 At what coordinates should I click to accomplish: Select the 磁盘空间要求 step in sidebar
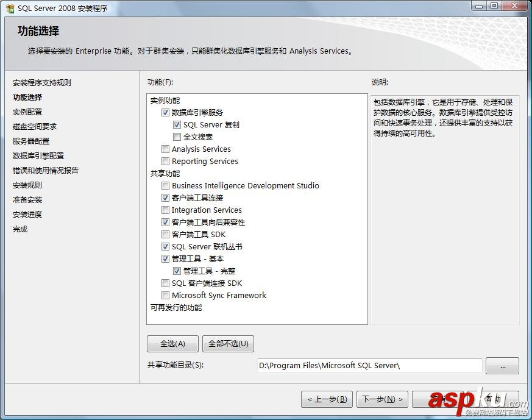tap(35, 127)
